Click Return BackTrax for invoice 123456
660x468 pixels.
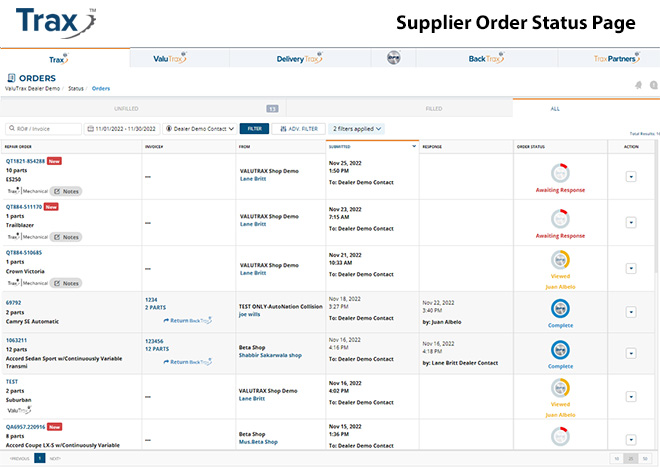[x=188, y=362]
